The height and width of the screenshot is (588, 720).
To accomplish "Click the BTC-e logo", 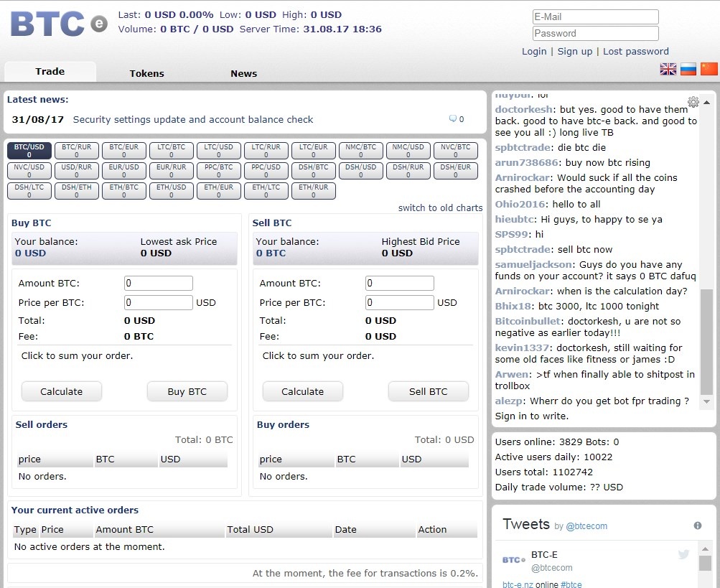I will [58, 23].
